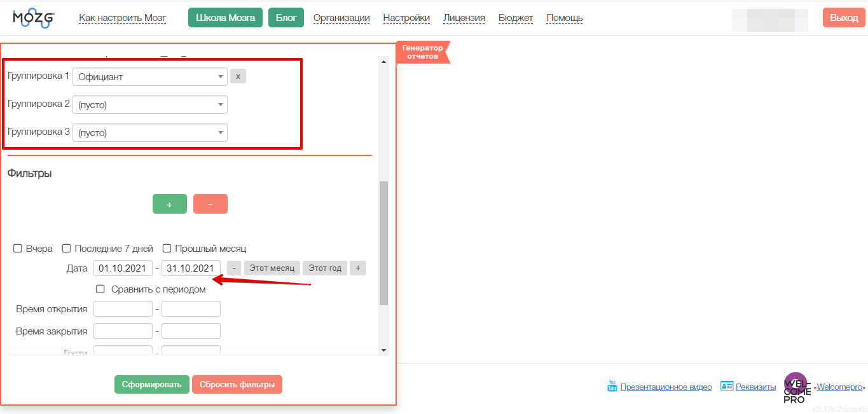Click the Сбросить фильтры button
This screenshot has height=414, width=868.
tap(237, 385)
